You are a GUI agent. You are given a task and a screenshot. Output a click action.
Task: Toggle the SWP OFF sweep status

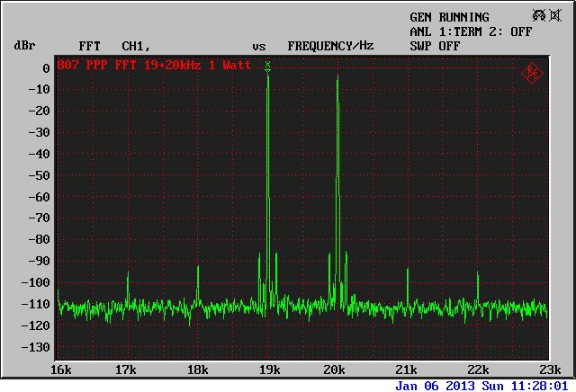click(x=435, y=45)
